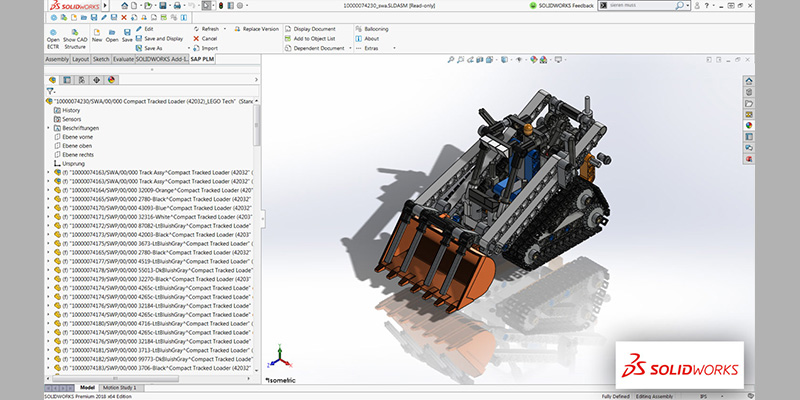
Task: Open File Explorer folder in task pane
Action: click(749, 103)
